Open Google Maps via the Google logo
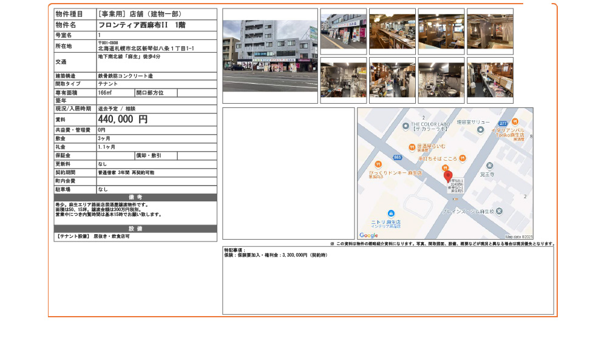This screenshot has height=364, width=607. [x=368, y=234]
